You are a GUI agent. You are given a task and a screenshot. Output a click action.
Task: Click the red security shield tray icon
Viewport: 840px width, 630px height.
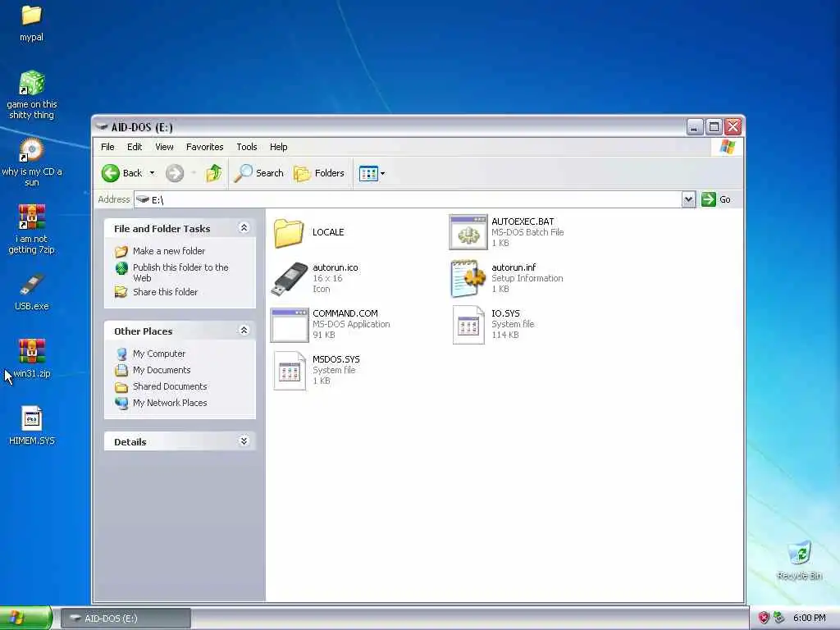point(765,619)
